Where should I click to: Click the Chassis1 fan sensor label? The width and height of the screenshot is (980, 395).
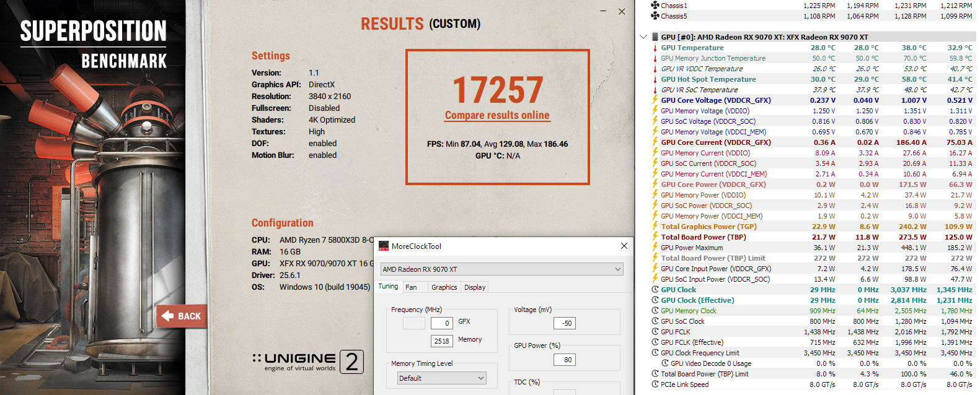point(674,6)
